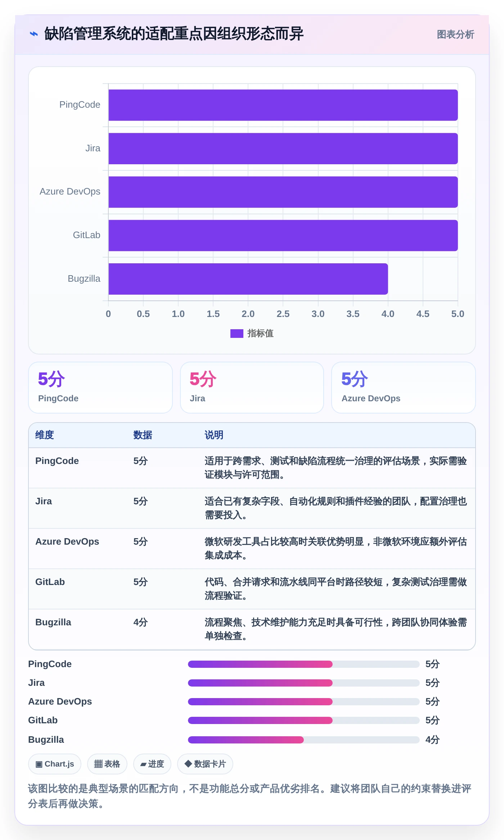Viewport: 504px width, 840px height.
Task: Click the blue lightning icon beside the title
Action: tap(34, 34)
